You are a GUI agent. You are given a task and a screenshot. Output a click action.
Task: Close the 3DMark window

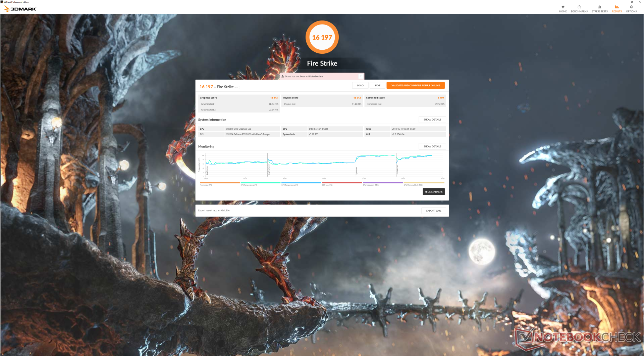coord(640,2)
